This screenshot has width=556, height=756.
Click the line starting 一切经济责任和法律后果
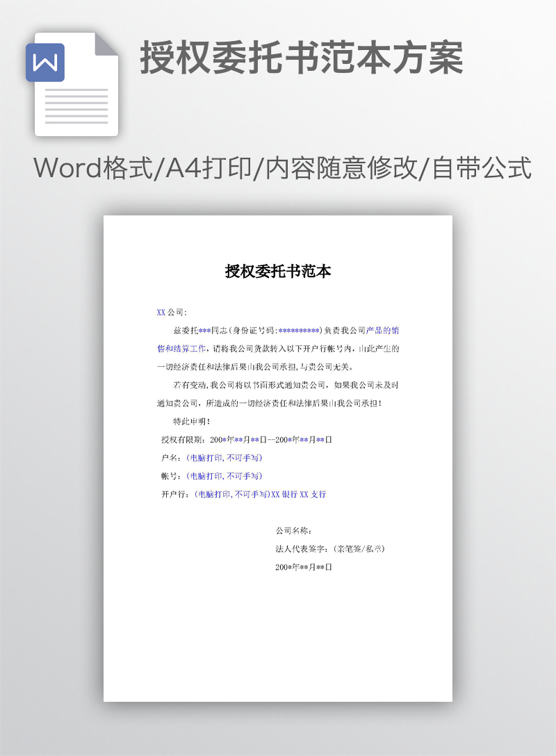(x=256, y=367)
